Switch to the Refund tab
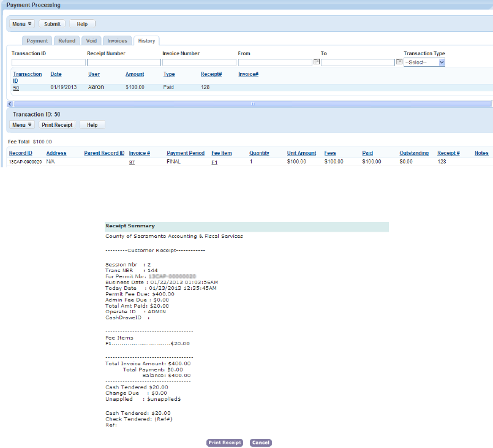The height and width of the screenshot is (448, 493). (67, 41)
